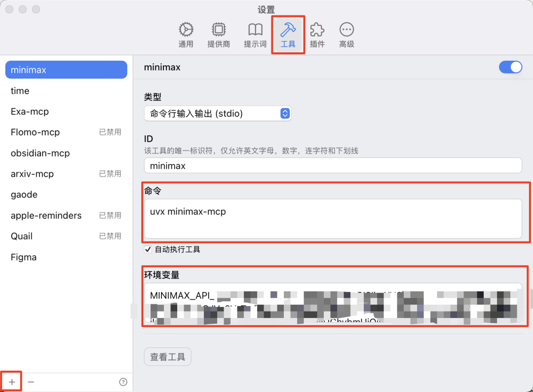Toggle the minimax tool enable switch

510,67
